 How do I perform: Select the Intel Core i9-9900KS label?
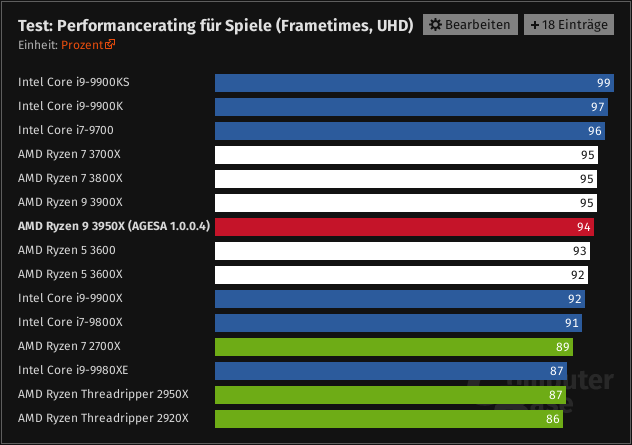pyautogui.click(x=74, y=82)
